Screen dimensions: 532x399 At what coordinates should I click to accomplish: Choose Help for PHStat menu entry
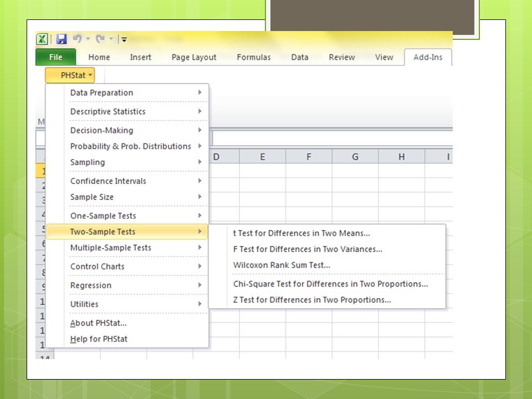127,339
